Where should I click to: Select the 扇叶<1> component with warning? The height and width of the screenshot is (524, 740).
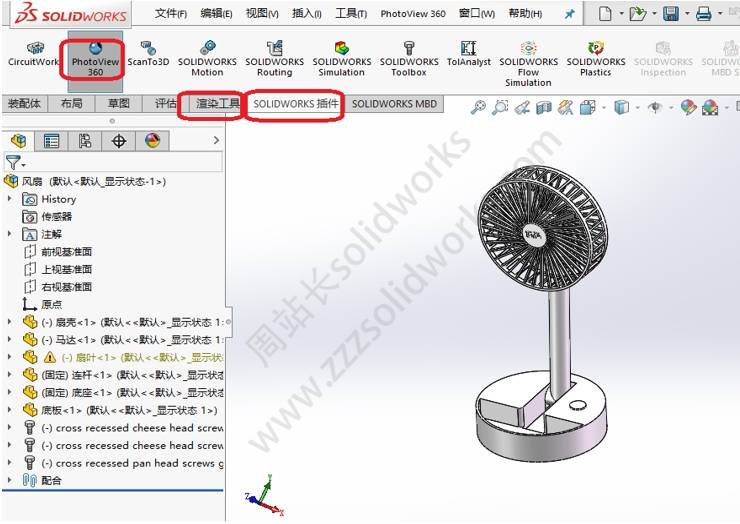tap(123, 357)
